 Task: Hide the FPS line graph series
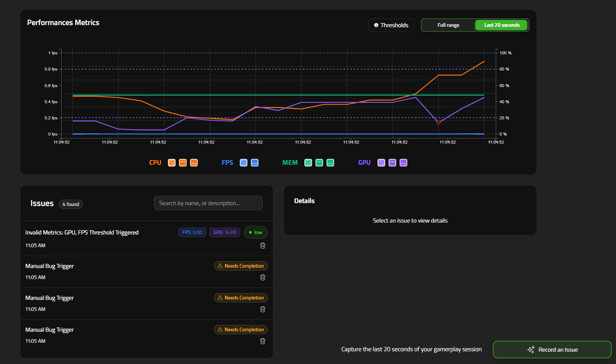tap(244, 163)
